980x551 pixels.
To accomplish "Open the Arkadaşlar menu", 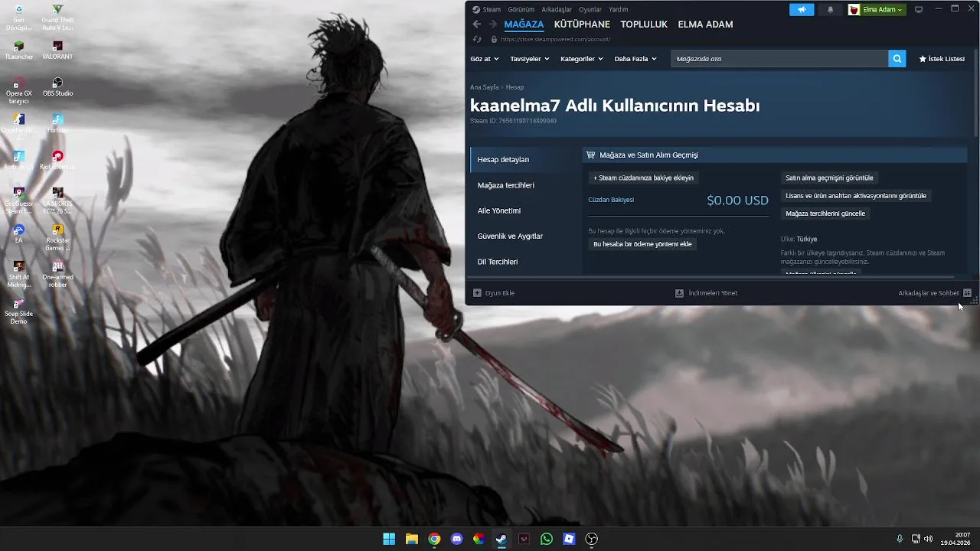I will (x=557, y=9).
